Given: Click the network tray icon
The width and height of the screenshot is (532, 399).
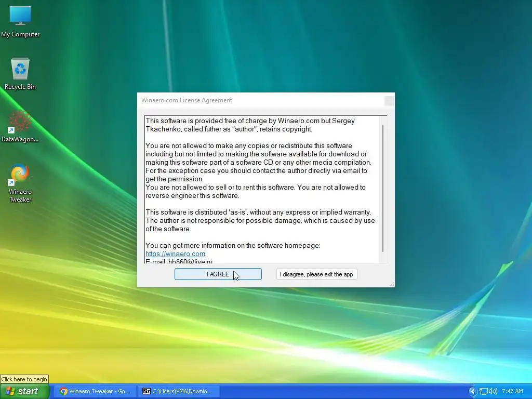Looking at the screenshot, I should tap(483, 392).
